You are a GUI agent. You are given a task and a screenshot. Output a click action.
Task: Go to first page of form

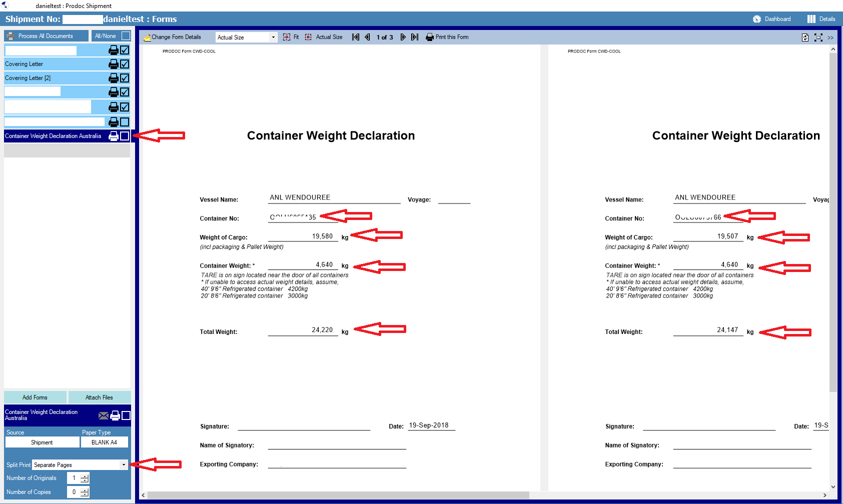[356, 37]
